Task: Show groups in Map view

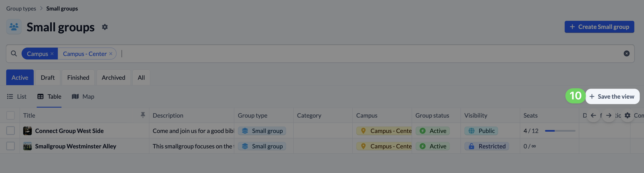Action: click(x=83, y=97)
